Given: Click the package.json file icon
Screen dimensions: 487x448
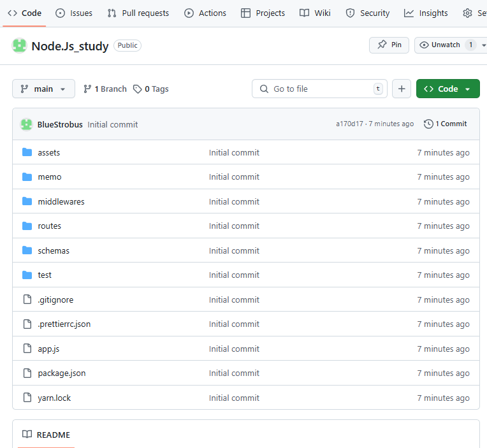Looking at the screenshot, I should coord(27,373).
